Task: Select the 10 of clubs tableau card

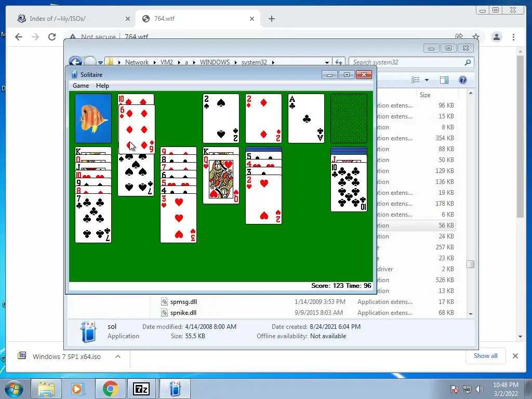Action: pos(349,187)
